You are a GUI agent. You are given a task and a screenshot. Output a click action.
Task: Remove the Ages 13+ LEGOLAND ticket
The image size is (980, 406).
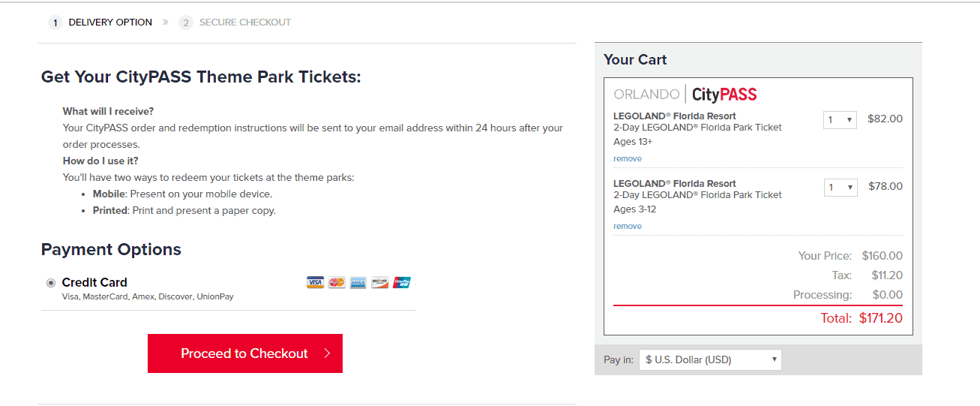coord(628,159)
